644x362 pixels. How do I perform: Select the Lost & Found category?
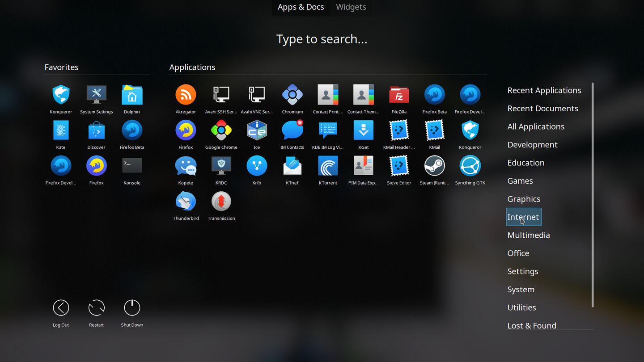(532, 325)
